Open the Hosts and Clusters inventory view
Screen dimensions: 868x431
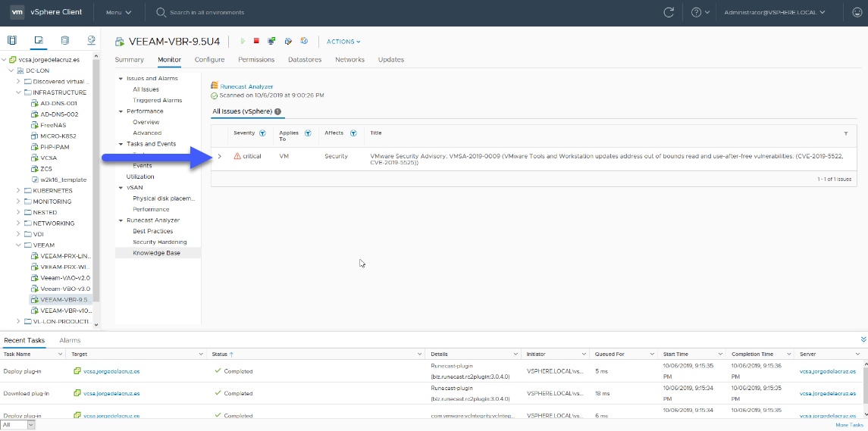[x=12, y=40]
